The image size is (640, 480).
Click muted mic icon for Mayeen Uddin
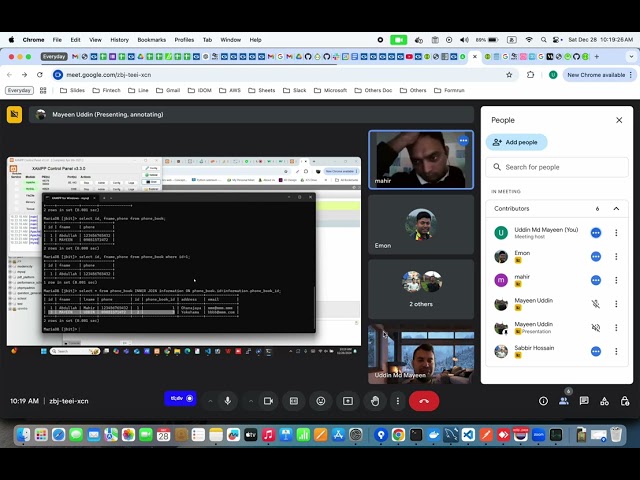(596, 304)
